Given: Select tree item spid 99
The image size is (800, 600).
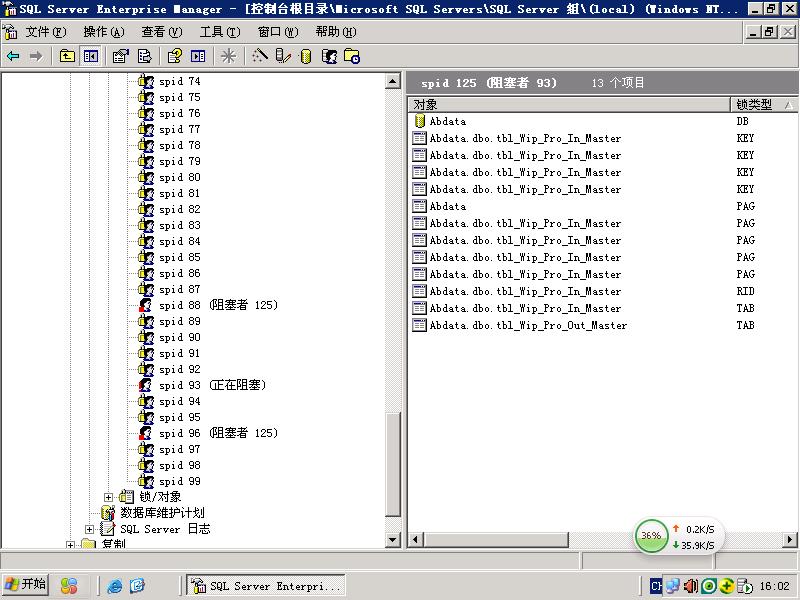Looking at the screenshot, I should coord(180,481).
